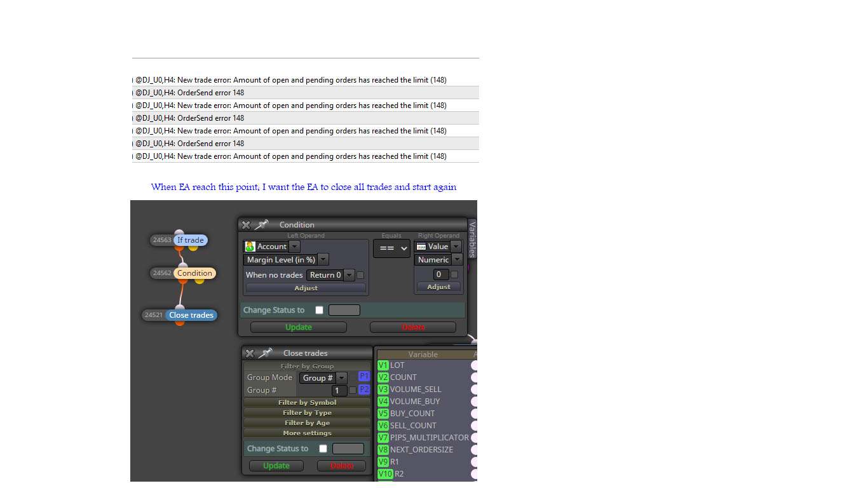Image resolution: width=868 pixels, height=488 pixels.
Task: Open the Account dropdown arrow
Action: pyautogui.click(x=295, y=247)
